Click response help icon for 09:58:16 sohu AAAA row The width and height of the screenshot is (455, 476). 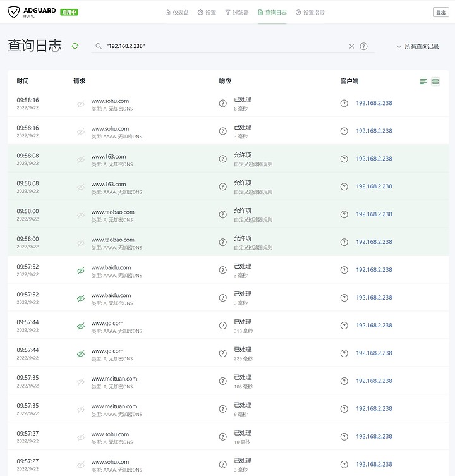[x=223, y=131]
